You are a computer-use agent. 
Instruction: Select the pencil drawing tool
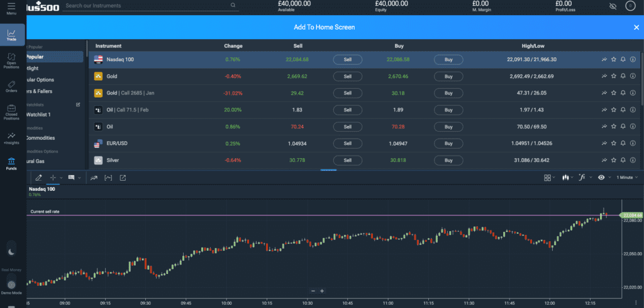38,178
